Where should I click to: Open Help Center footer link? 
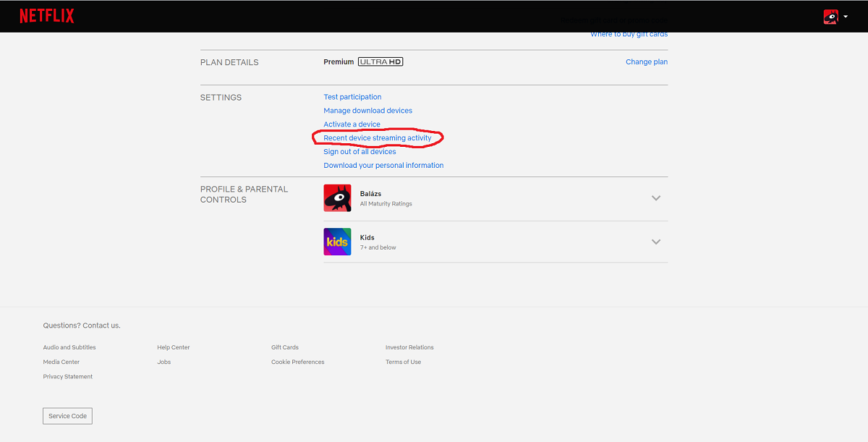pyautogui.click(x=174, y=347)
